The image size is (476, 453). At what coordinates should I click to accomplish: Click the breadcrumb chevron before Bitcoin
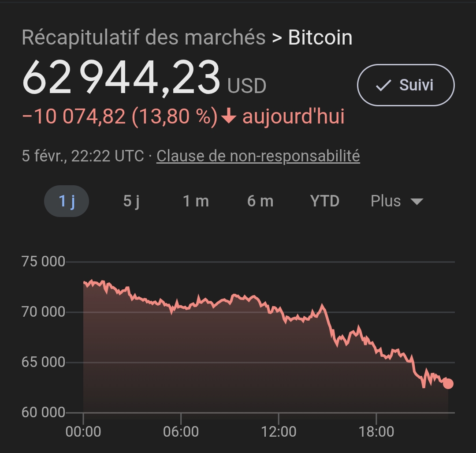point(277,38)
